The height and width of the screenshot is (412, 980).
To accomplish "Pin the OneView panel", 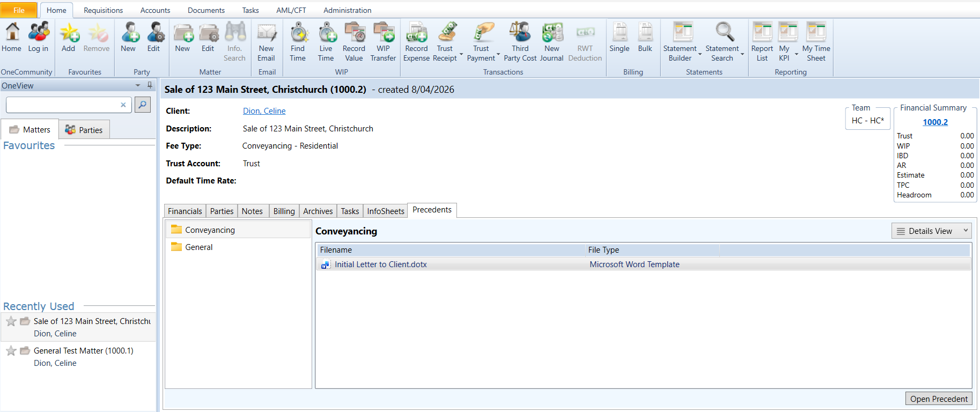I will click(x=150, y=85).
